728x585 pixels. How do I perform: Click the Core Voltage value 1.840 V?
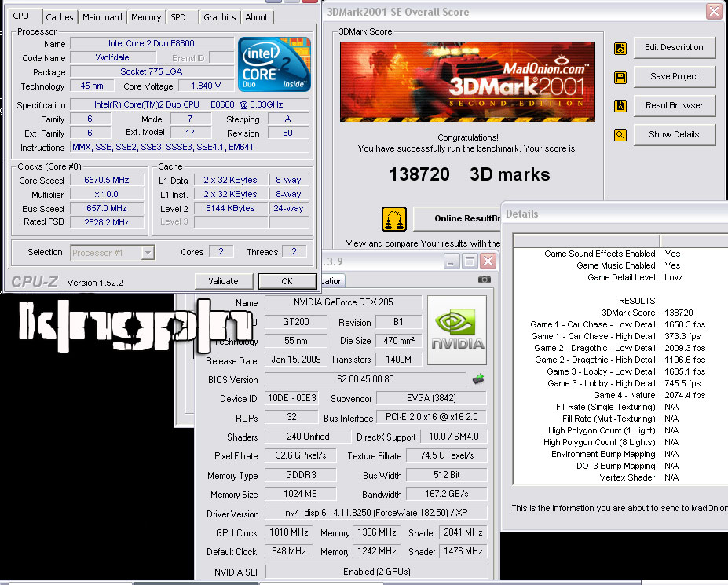(206, 86)
